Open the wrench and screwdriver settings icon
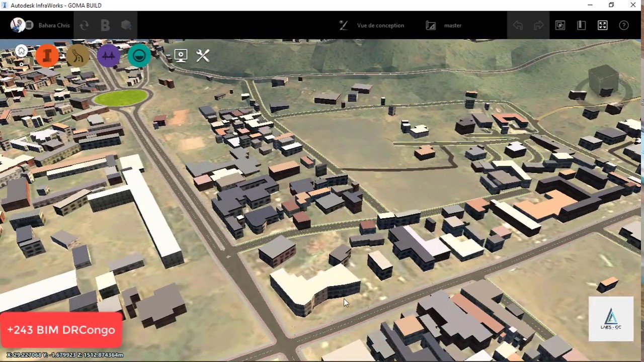Viewport: 644px width, 362px height. coord(203,55)
